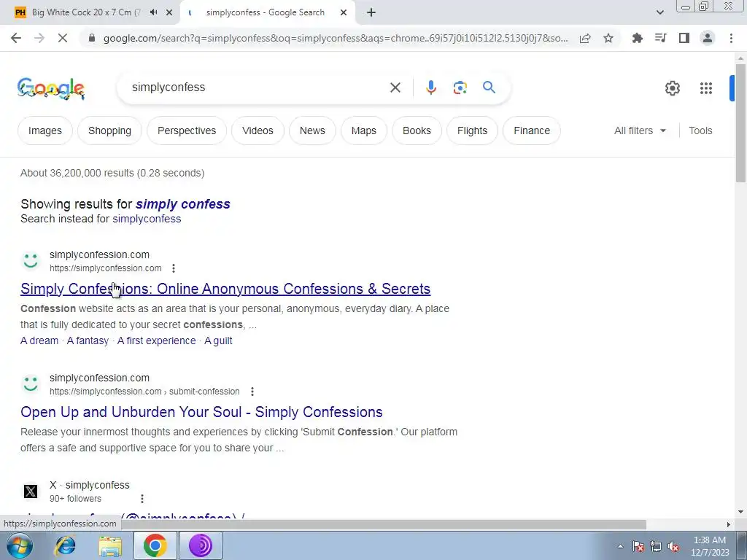
Task: Open Chrome from the taskbar
Action: 155,545
